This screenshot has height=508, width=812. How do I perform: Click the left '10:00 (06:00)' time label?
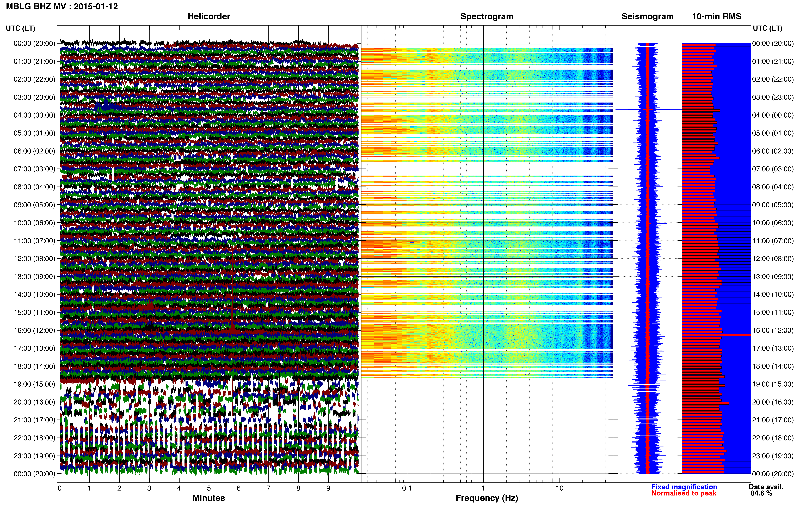point(34,223)
